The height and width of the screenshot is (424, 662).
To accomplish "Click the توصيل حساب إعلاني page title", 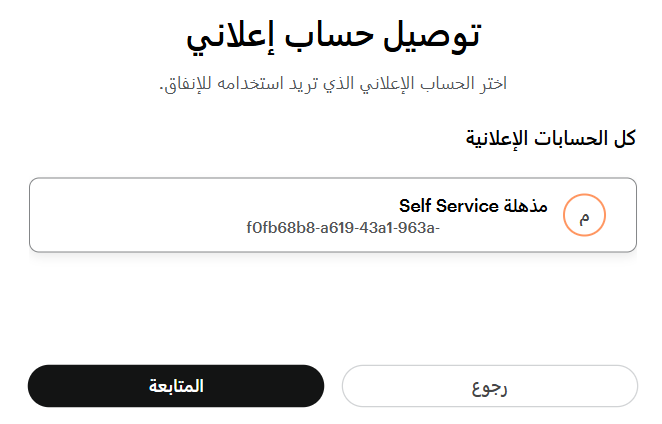I will click(x=334, y=37).
